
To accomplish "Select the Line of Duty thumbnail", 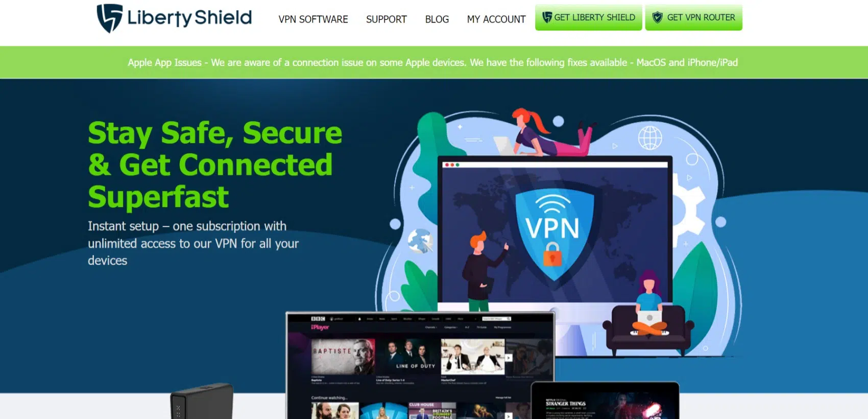I will point(408,357).
